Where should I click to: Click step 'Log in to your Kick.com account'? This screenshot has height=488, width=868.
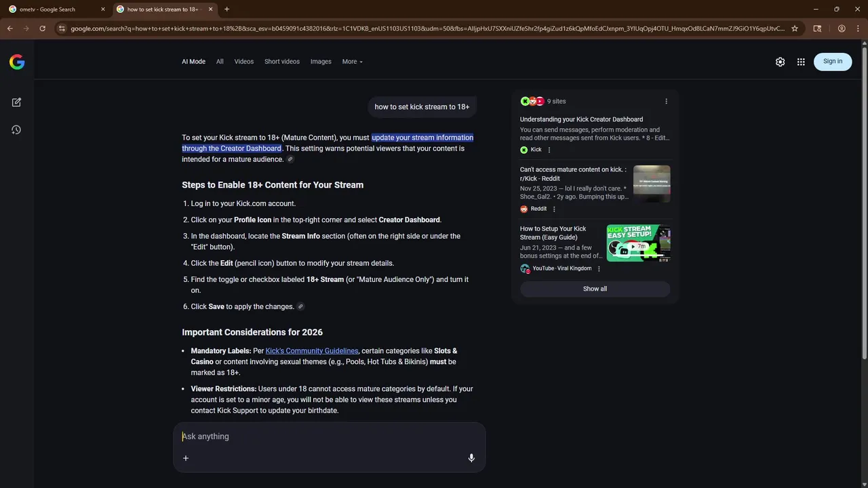[x=243, y=203]
